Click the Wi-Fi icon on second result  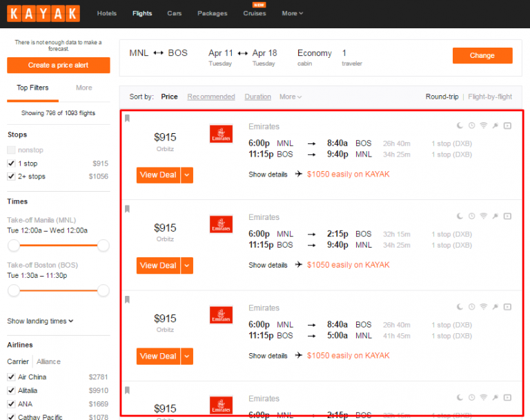tap(484, 216)
